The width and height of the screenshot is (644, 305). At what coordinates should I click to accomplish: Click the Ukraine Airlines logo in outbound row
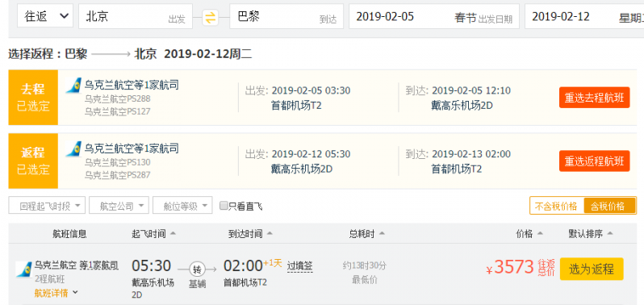(x=73, y=86)
